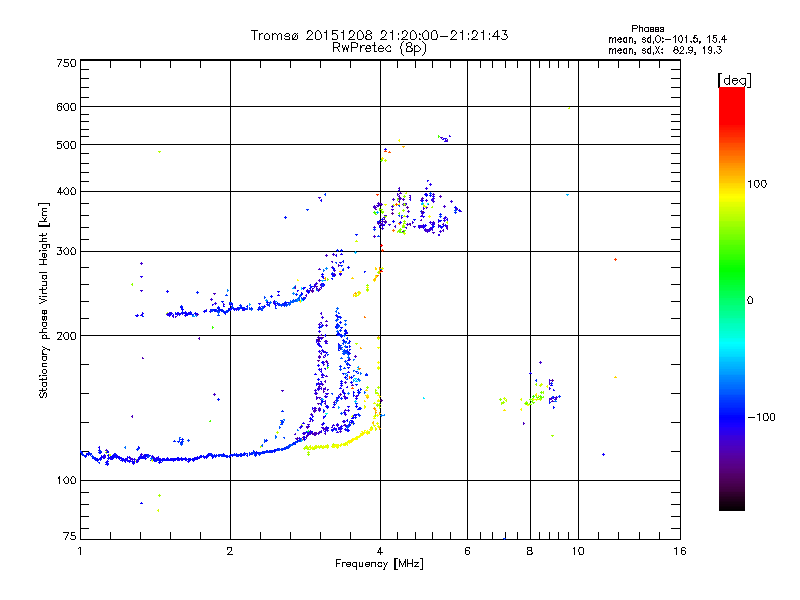
Task: Click the '[deg]' colorbar unit label
Action: point(734,80)
